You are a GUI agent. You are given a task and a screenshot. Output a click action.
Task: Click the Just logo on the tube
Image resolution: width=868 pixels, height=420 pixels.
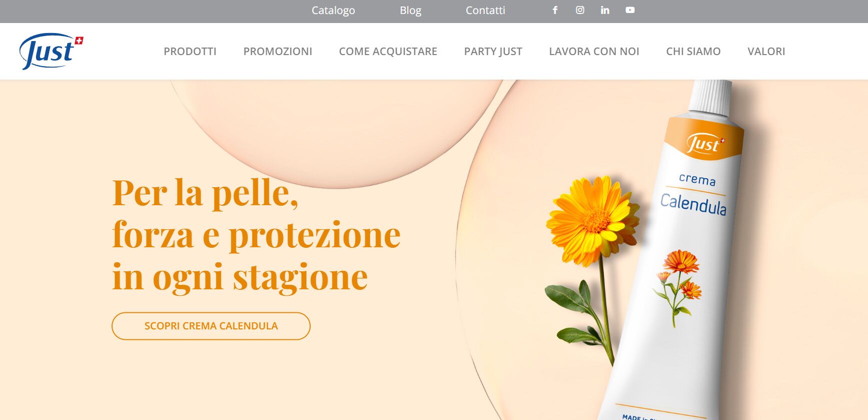pos(705,144)
